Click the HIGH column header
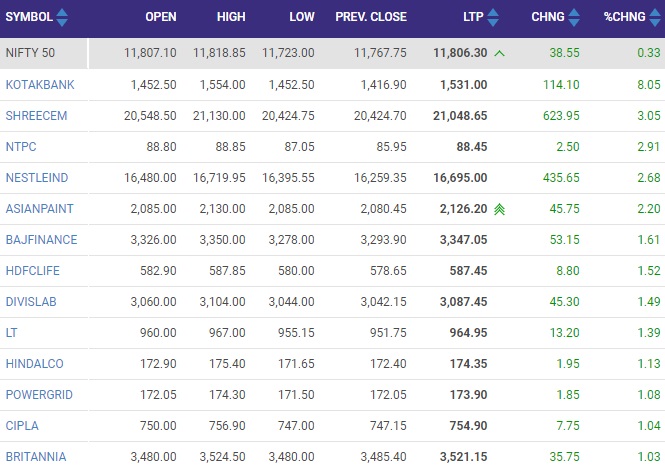Viewport: 665px width, 469px height. pos(231,17)
